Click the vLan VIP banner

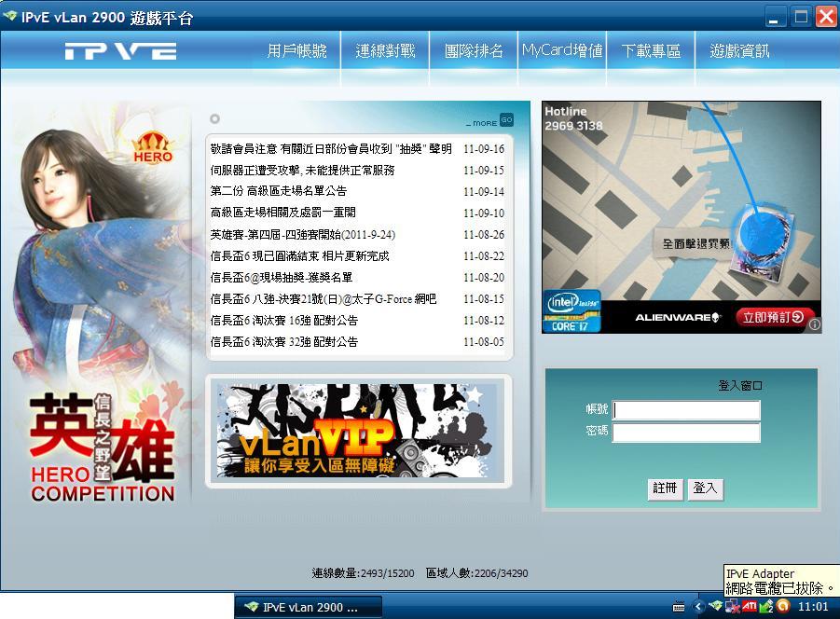coord(359,432)
